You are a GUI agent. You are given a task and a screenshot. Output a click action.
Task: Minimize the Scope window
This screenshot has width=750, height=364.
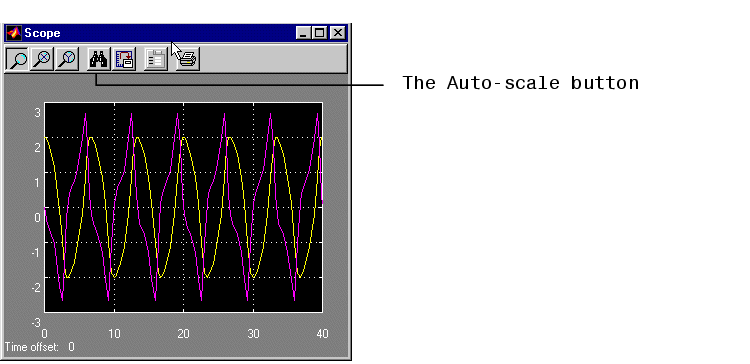[x=303, y=33]
